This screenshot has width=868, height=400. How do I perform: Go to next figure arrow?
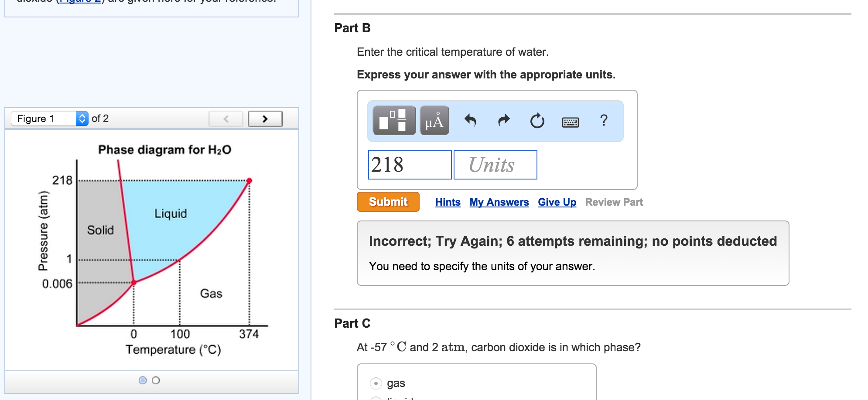point(265,119)
